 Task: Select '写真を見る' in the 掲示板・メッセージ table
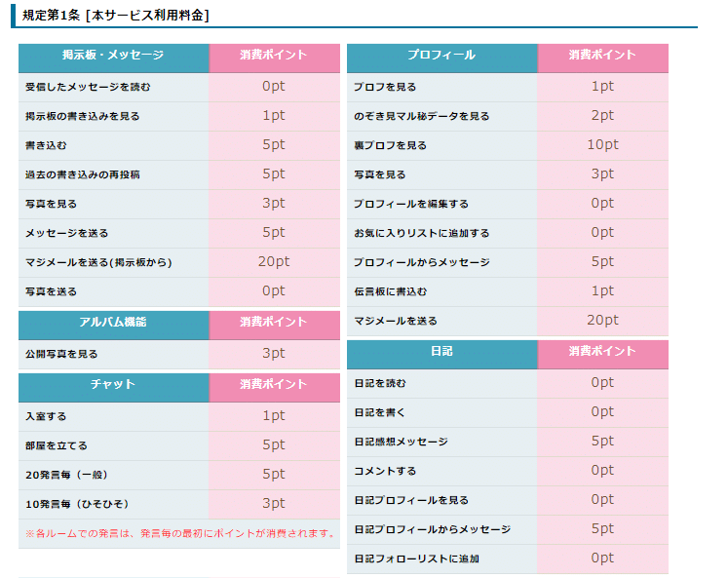pyautogui.click(x=51, y=204)
